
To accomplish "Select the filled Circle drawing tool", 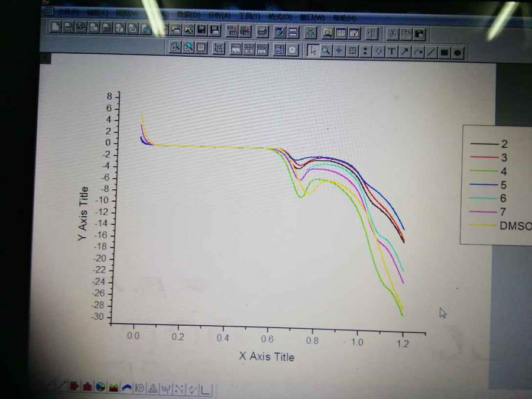I will 458,53.
